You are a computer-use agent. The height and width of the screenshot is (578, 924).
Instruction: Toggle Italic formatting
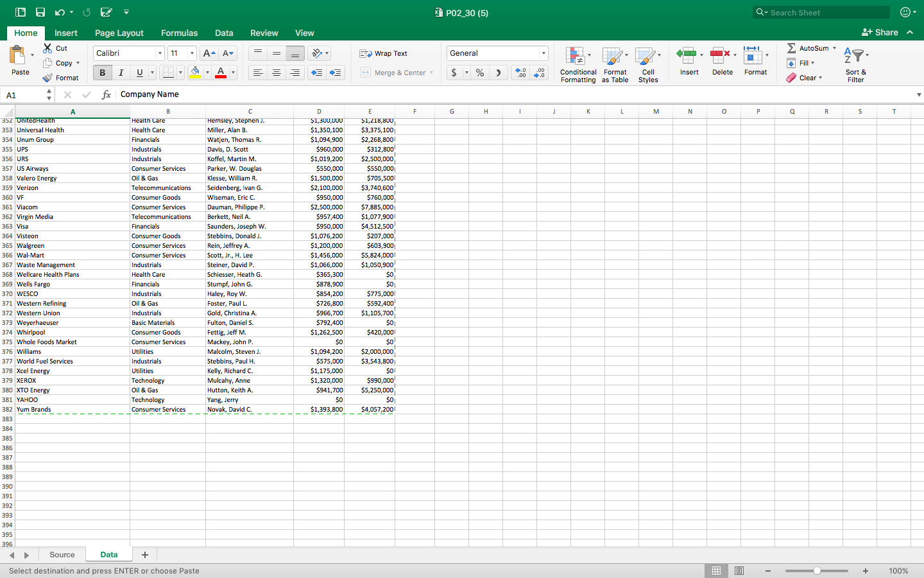tap(121, 73)
